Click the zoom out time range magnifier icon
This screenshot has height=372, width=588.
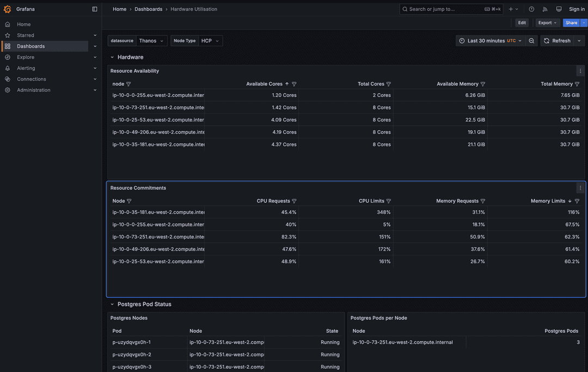532,40
